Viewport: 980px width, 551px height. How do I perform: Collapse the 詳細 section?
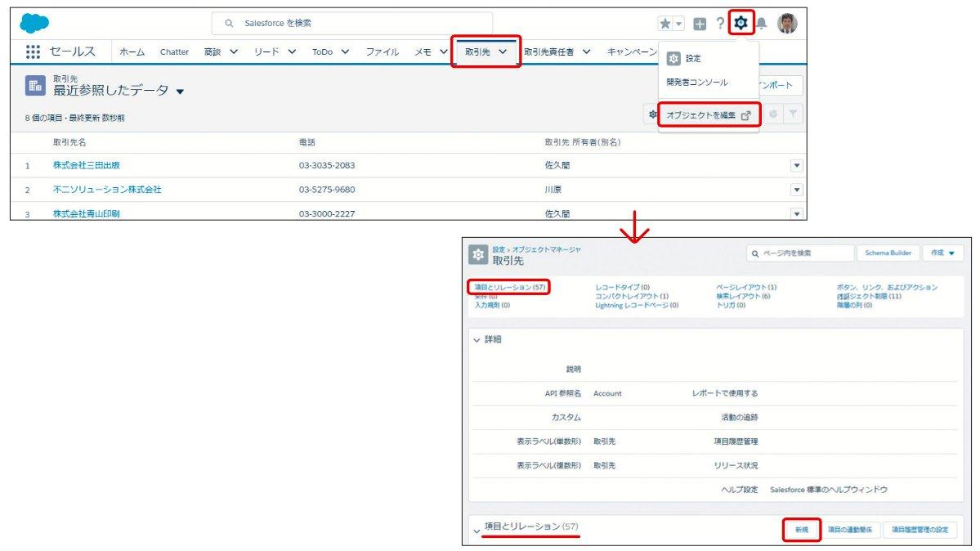(477, 339)
